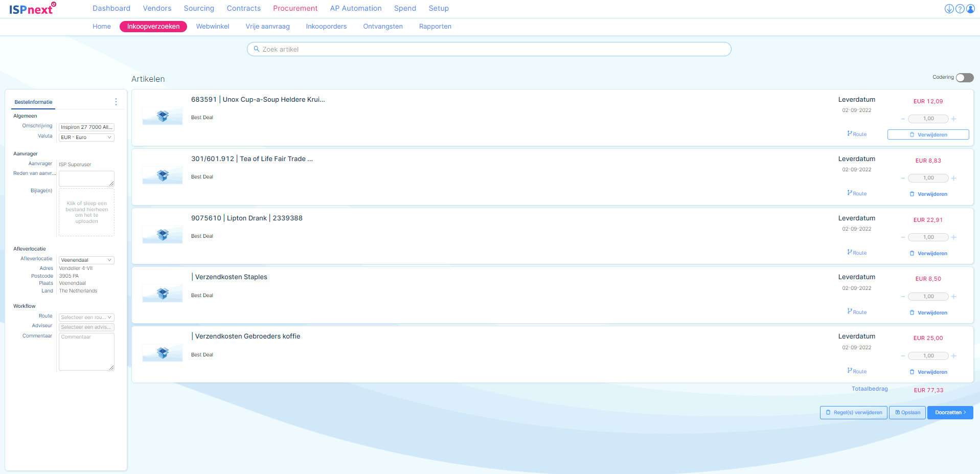
Task: Go to the Home subtab
Action: click(x=102, y=27)
